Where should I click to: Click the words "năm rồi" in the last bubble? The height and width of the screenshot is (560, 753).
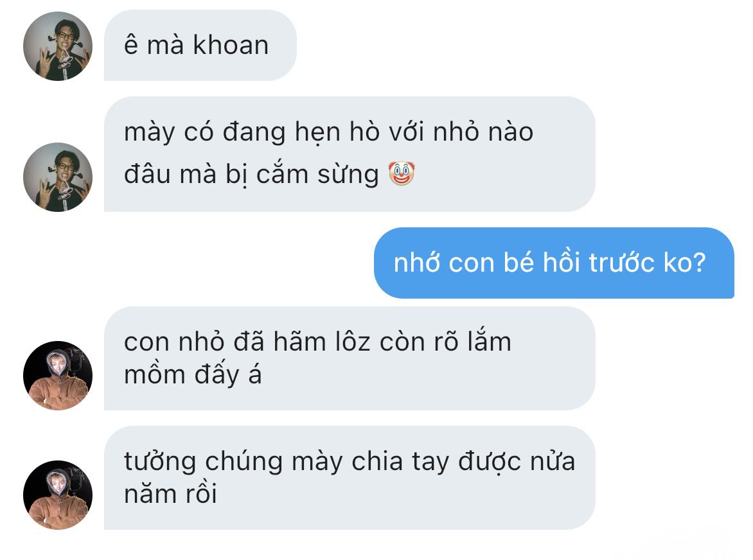[170, 494]
